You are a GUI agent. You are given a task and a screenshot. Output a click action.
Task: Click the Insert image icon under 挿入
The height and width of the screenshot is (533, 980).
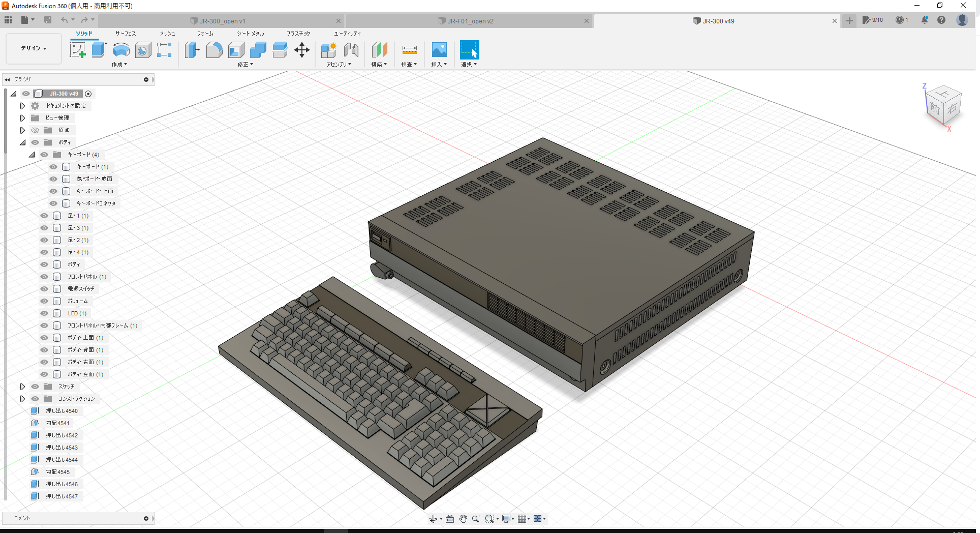(x=438, y=50)
